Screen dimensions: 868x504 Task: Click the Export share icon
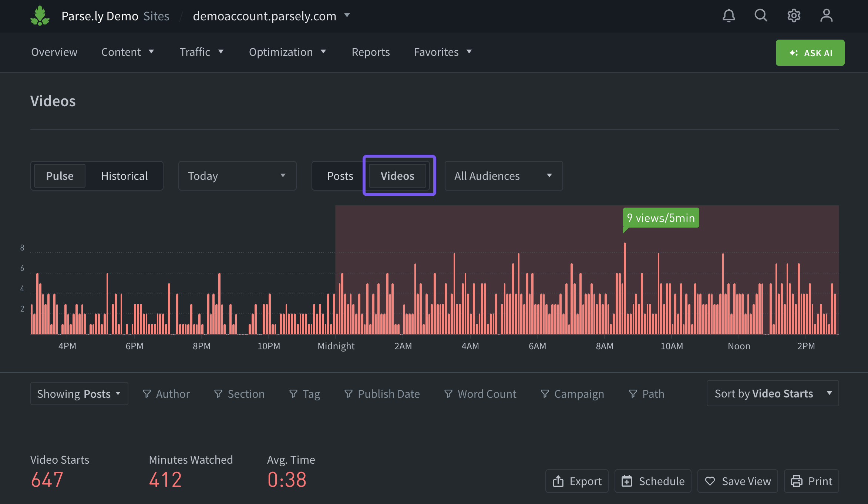coord(558,481)
